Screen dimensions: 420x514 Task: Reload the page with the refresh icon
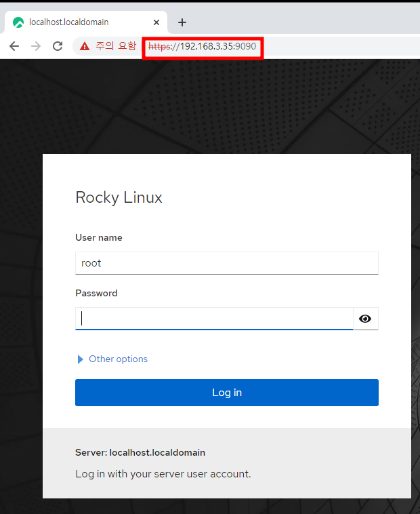(58, 46)
